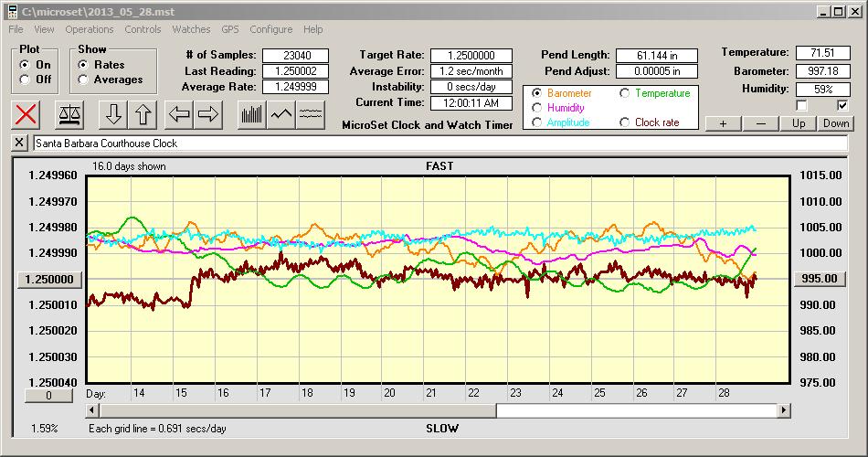Untick the checked box below Humidity
The width and height of the screenshot is (868, 457).
[842, 105]
